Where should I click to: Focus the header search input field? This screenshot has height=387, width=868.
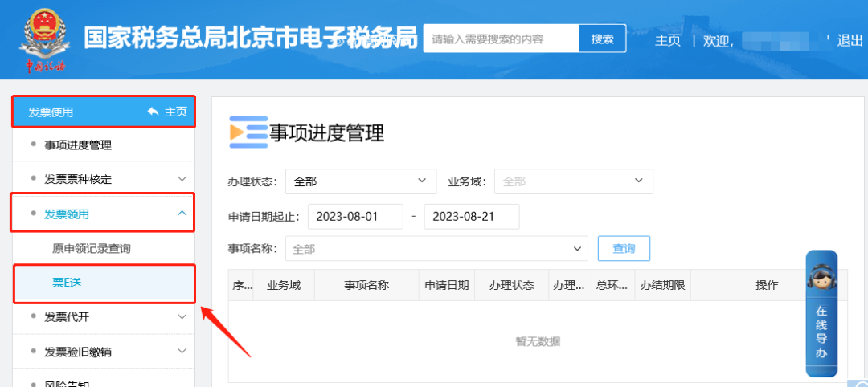pyautogui.click(x=502, y=39)
